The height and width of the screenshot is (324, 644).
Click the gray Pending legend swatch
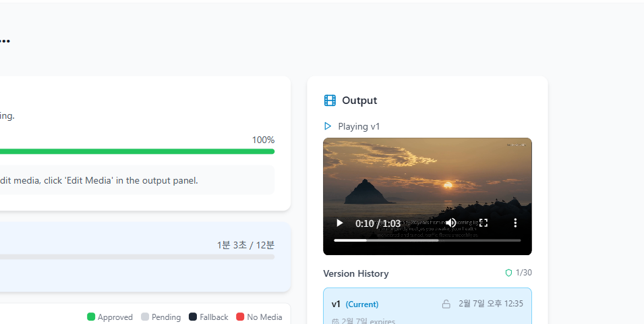coord(145,317)
